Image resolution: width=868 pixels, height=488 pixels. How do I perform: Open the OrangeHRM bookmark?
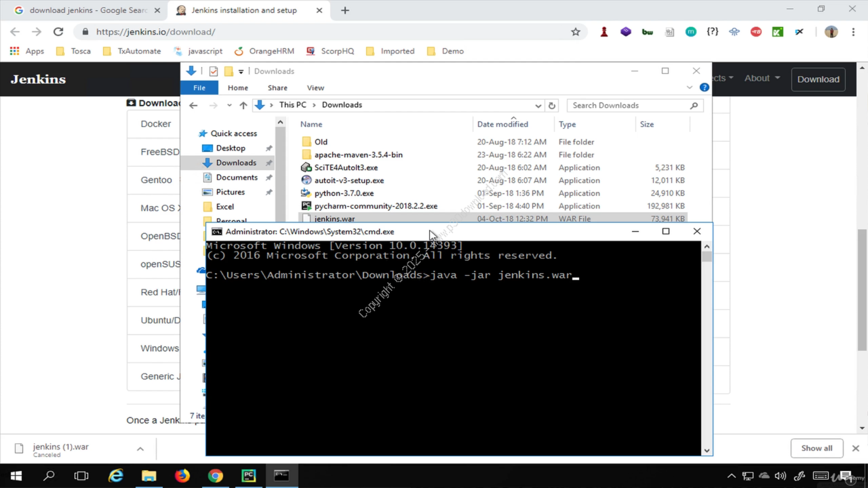[x=264, y=51]
